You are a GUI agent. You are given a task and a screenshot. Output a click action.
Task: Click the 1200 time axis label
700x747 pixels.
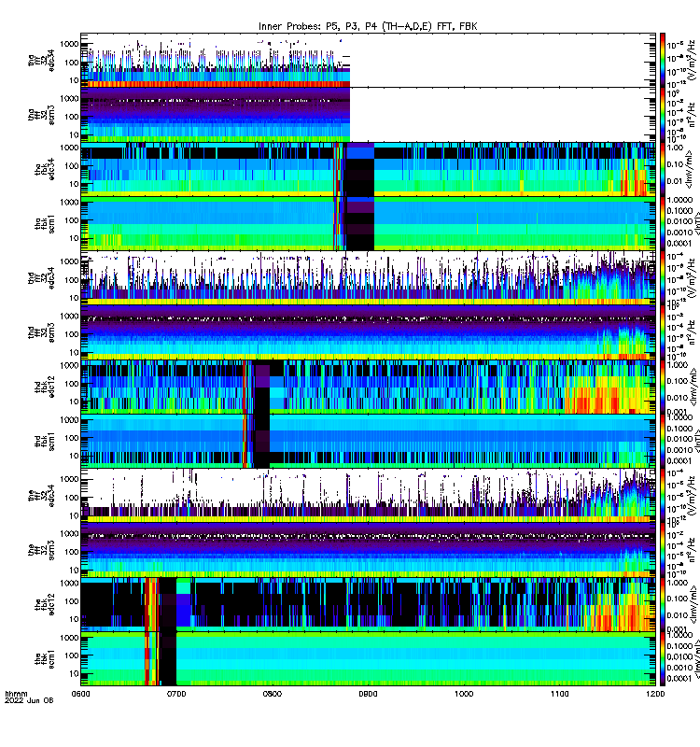(655, 694)
